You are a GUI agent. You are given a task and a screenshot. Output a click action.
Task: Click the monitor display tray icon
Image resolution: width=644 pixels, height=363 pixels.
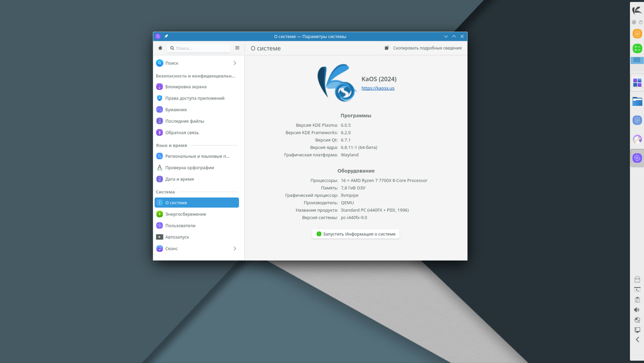637,330
